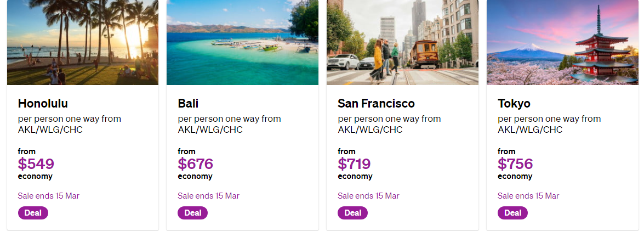Select the $676 Bali fare
This screenshot has height=231, width=644.
pos(196,164)
